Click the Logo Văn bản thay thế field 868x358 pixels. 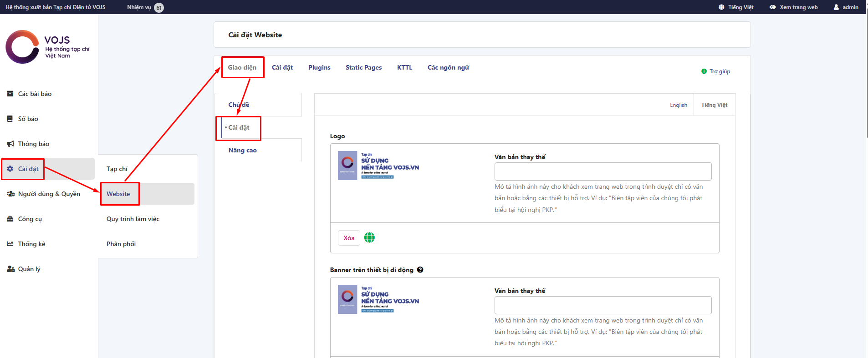click(603, 171)
